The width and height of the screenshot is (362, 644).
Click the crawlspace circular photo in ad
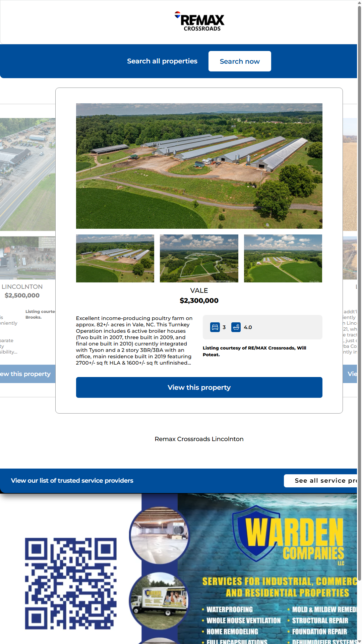[x=159, y=536]
